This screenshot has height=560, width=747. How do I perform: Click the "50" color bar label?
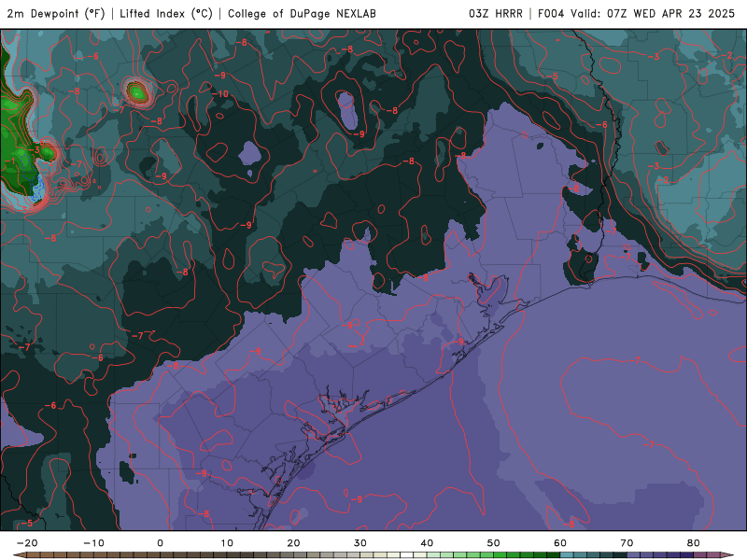494,543
